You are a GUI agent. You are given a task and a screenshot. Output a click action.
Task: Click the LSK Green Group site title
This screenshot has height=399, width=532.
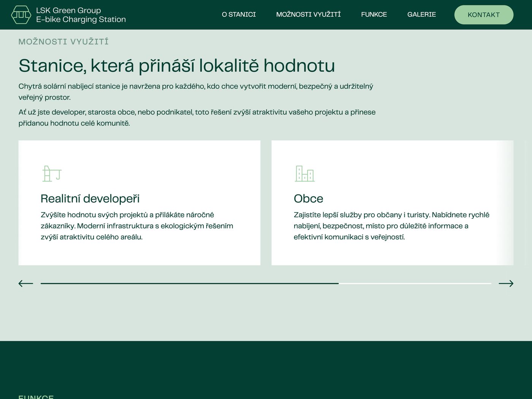tap(68, 10)
